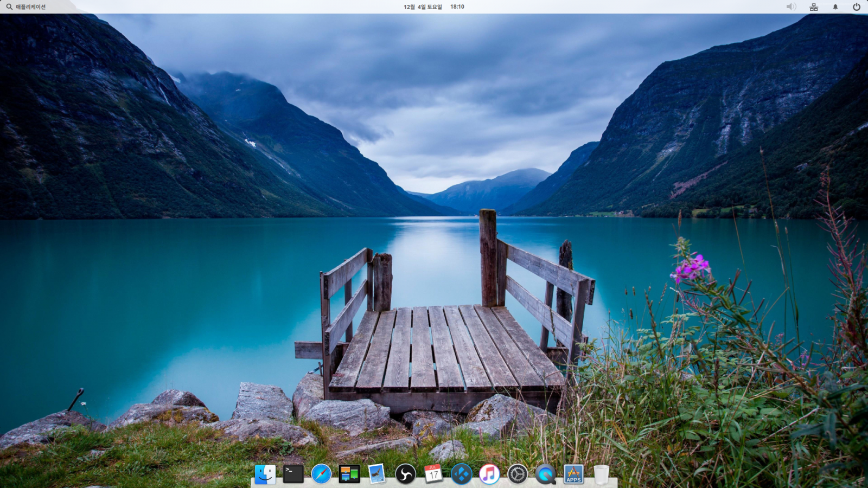
Task: Open the Trash bin in dock
Action: (601, 474)
